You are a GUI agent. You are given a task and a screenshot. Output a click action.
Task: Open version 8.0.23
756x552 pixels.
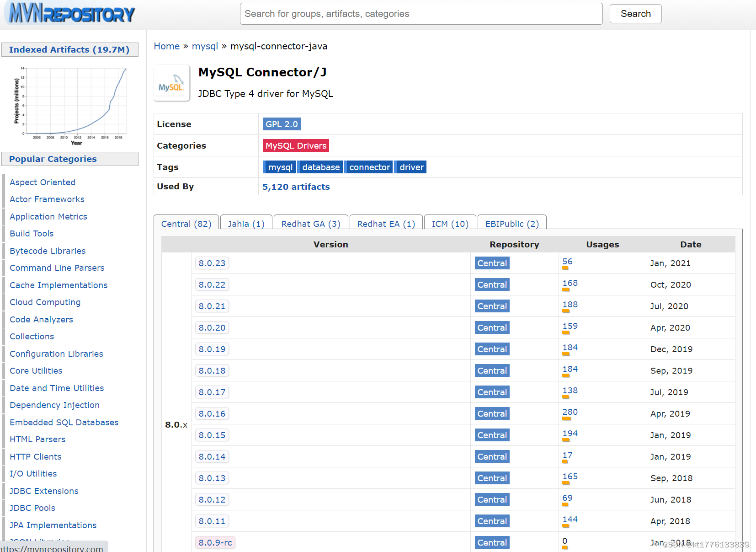point(212,263)
